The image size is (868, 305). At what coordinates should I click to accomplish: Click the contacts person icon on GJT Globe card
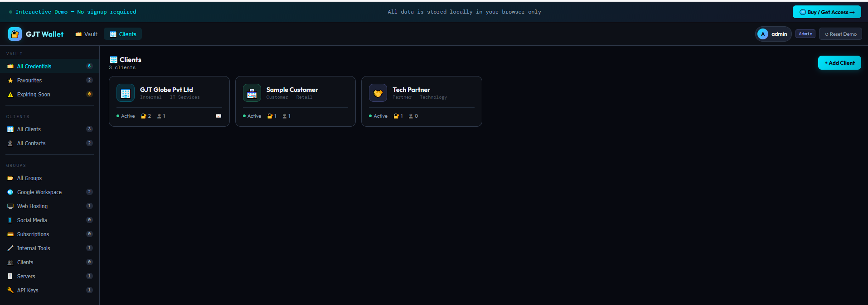159,116
